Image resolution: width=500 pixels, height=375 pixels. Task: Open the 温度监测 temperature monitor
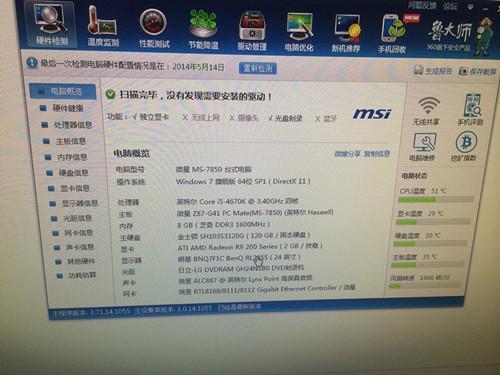click(x=103, y=27)
